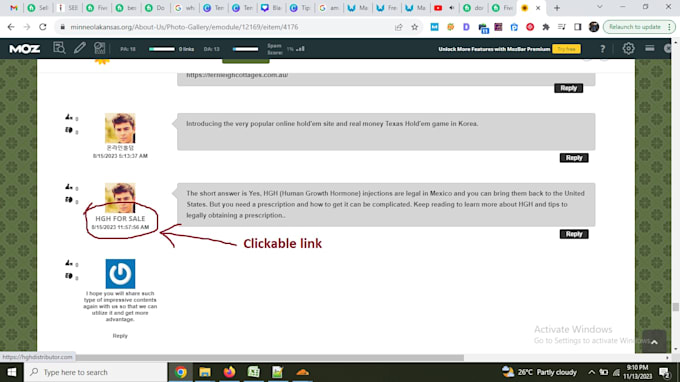
Task: Reload the current page
Action: pyautogui.click(x=42, y=27)
